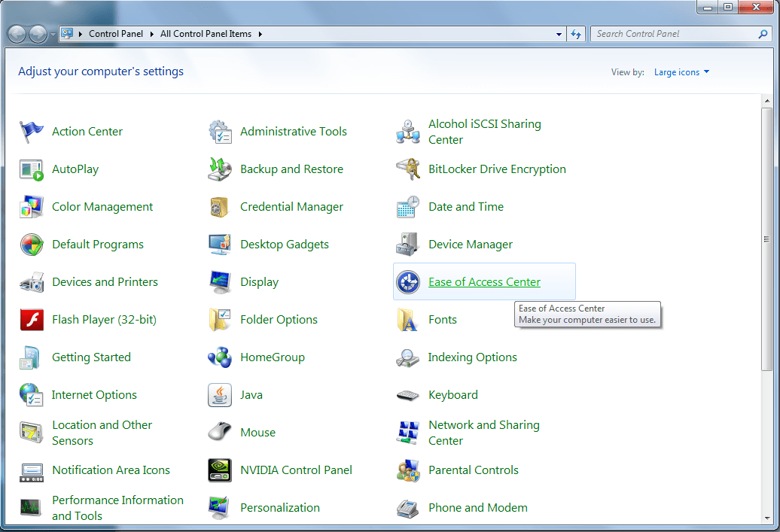Click the Network and Sharing Center icon
This screenshot has width=780, height=532.
click(408, 433)
